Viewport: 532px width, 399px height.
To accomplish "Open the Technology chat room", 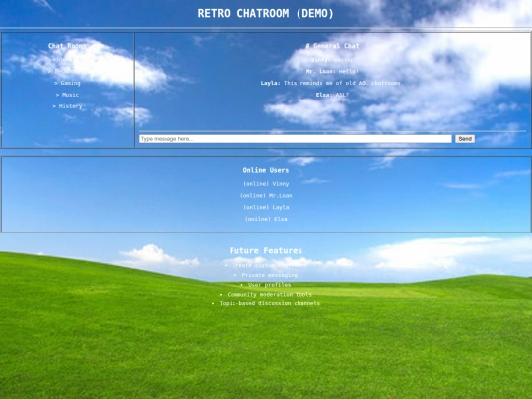I will pyautogui.click(x=67, y=71).
